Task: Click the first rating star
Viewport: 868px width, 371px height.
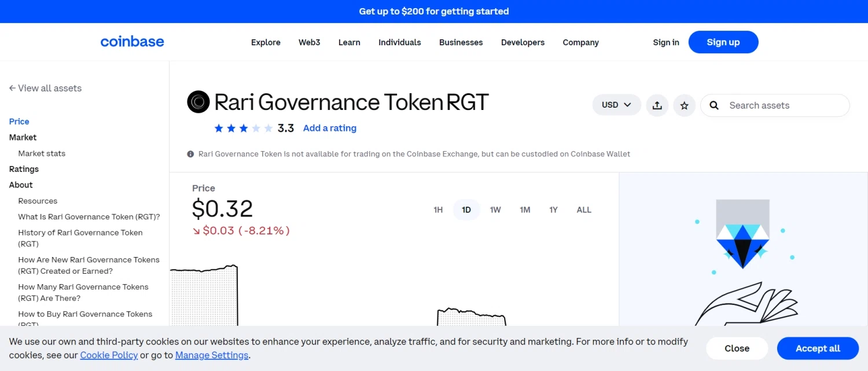Action: point(219,128)
